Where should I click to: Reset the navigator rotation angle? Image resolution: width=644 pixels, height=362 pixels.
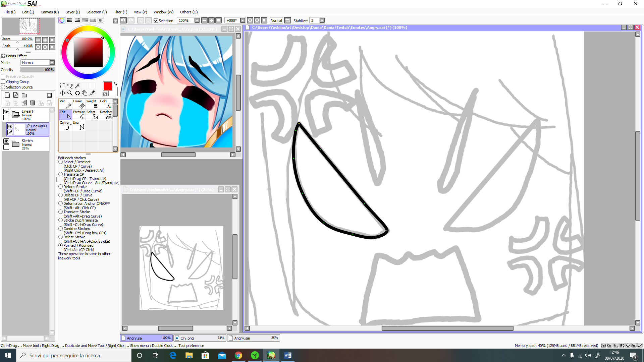[52, 47]
